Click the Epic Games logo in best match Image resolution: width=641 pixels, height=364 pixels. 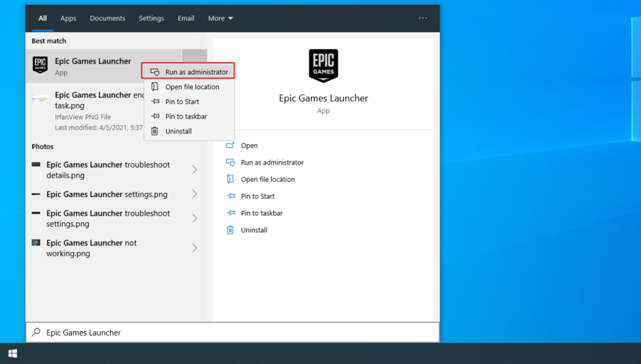click(x=40, y=65)
